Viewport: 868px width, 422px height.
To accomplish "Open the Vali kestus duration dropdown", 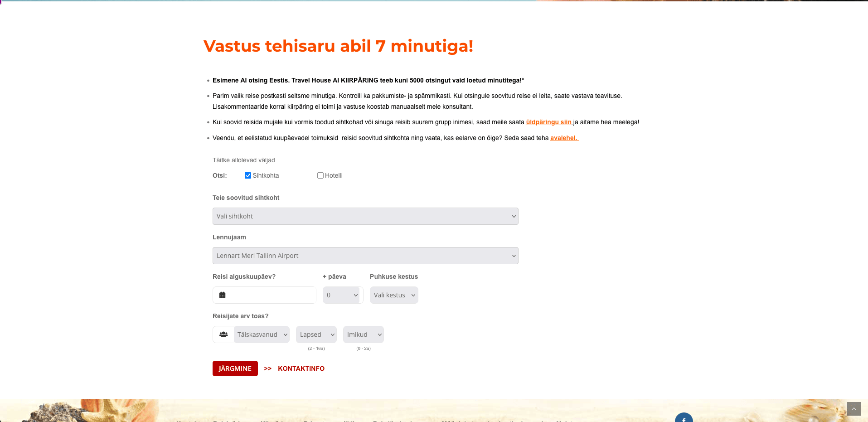I will (x=394, y=295).
